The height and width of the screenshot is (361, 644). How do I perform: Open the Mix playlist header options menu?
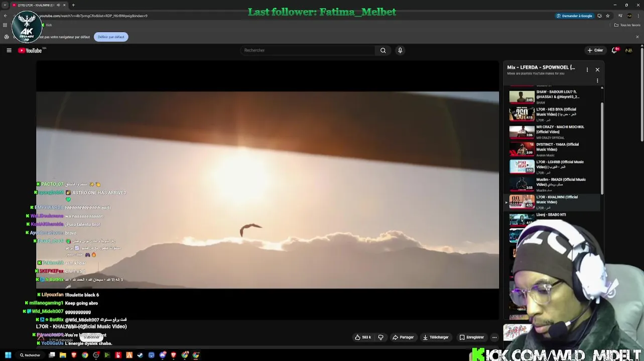(x=587, y=70)
